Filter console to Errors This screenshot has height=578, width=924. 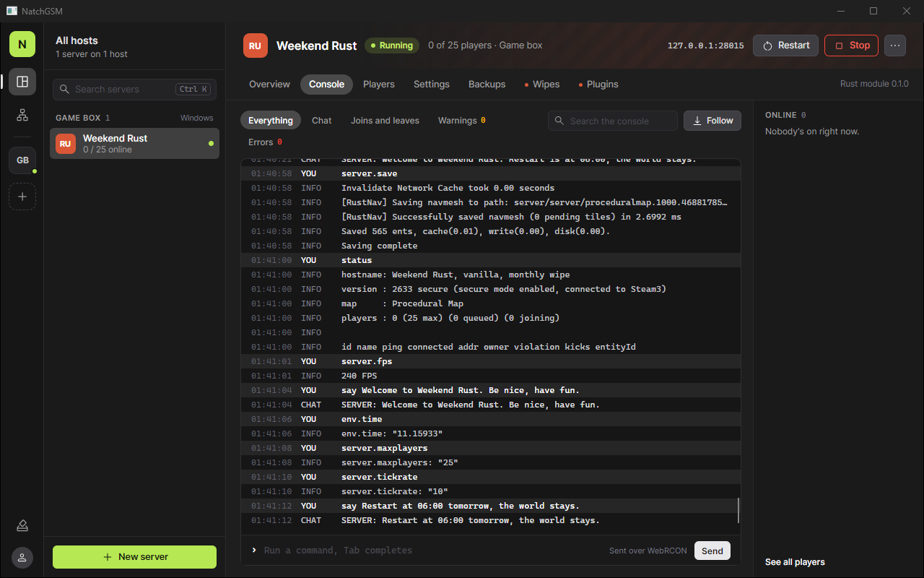pyautogui.click(x=265, y=142)
